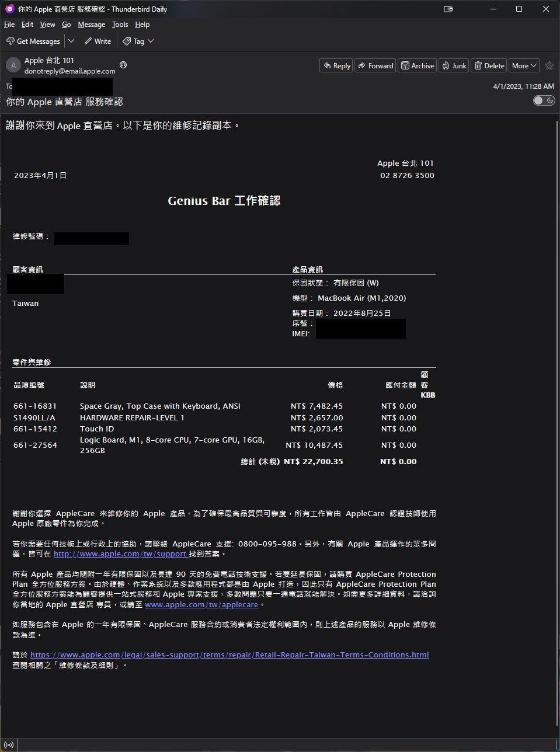Open the Tag dropdown
This screenshot has width=560, height=752.
click(x=138, y=41)
